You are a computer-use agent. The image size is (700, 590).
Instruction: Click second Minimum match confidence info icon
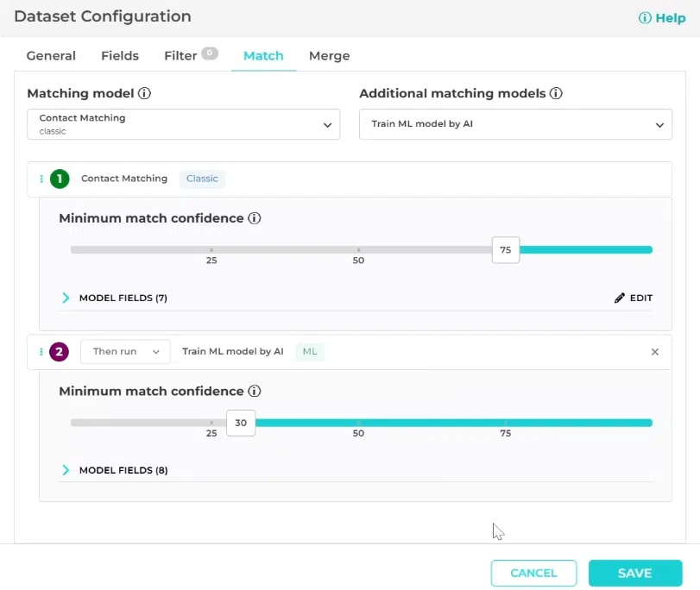coord(255,391)
